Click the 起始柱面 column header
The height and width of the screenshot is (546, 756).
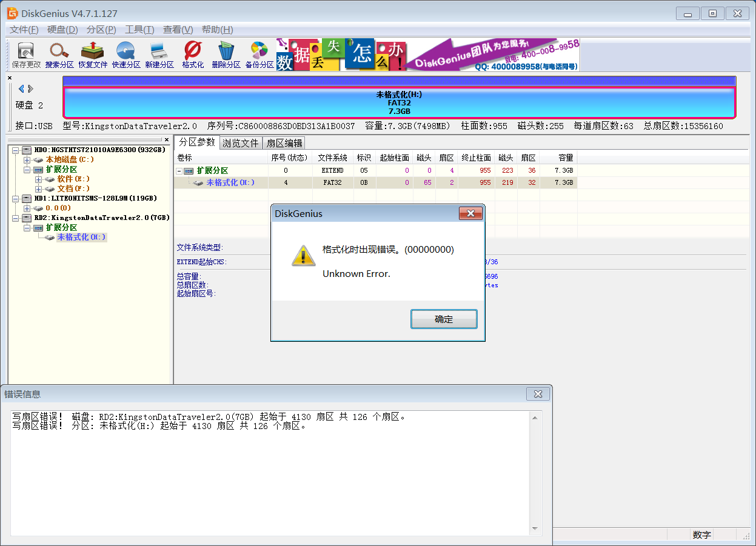(395, 158)
